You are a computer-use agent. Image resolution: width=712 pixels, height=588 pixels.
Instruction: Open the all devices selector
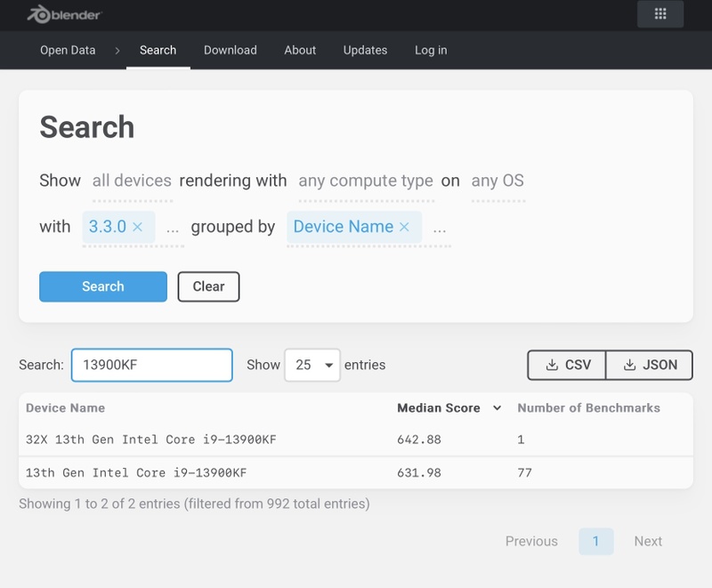pyautogui.click(x=132, y=181)
